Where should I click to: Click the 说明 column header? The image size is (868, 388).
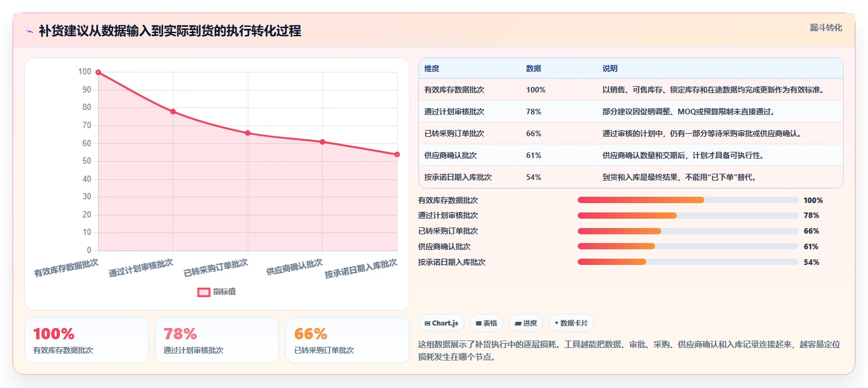pyautogui.click(x=609, y=69)
